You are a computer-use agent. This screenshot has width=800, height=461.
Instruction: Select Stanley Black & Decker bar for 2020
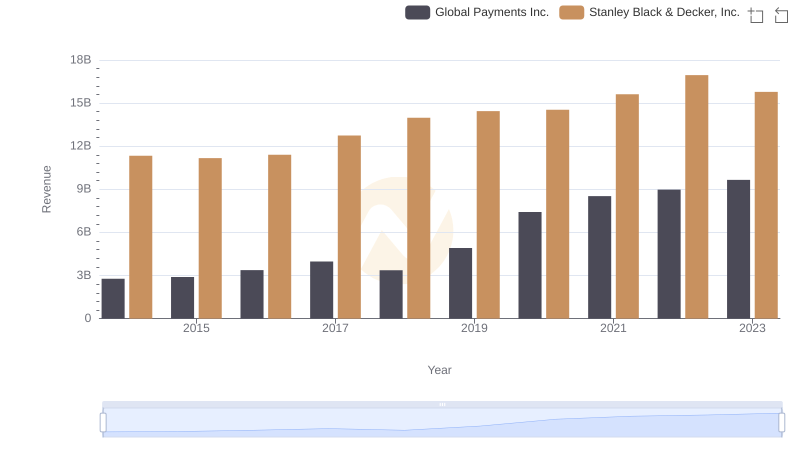[x=558, y=214]
